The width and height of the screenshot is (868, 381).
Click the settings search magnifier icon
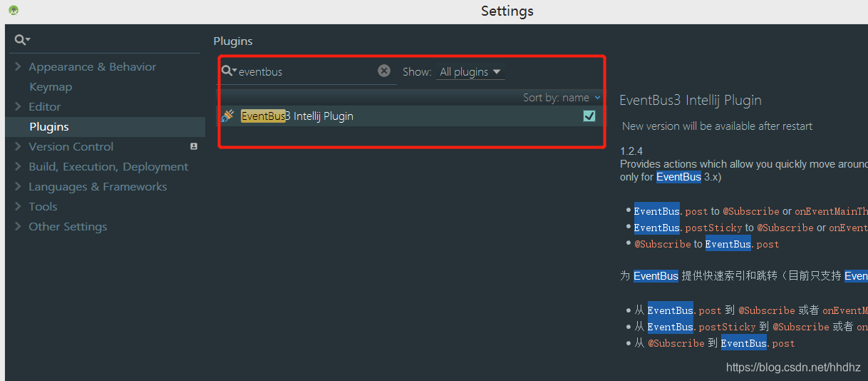[x=22, y=40]
